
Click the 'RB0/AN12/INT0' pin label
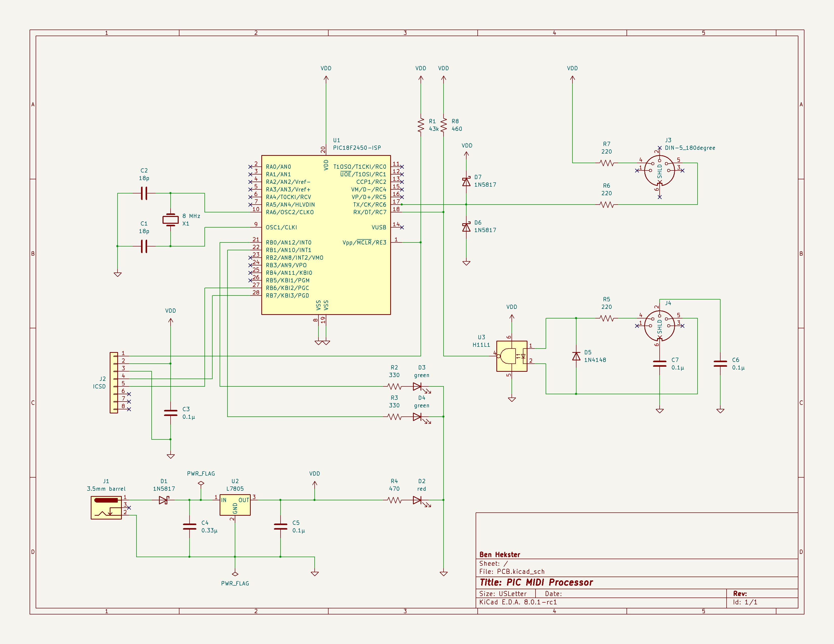(288, 242)
